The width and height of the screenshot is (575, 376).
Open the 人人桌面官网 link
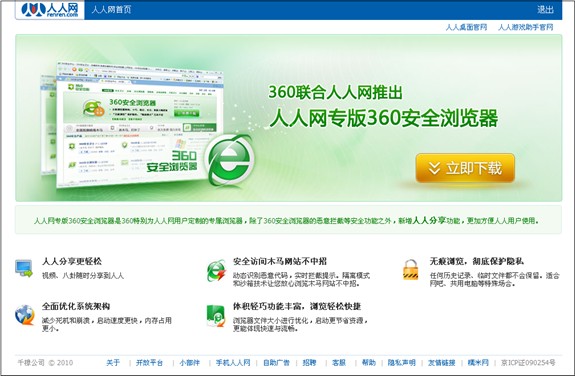[x=466, y=27]
